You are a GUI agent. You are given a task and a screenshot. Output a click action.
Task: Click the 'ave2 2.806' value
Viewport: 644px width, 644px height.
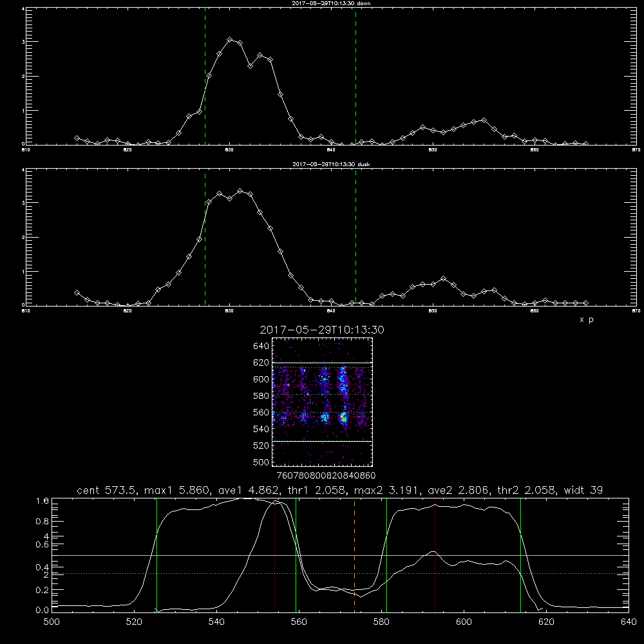point(459,490)
